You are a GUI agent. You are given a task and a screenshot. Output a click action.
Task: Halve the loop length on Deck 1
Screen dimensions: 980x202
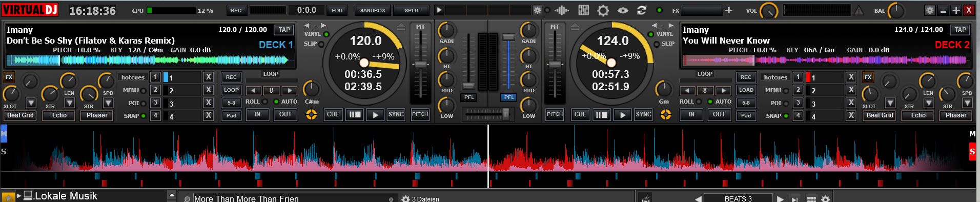(253, 91)
